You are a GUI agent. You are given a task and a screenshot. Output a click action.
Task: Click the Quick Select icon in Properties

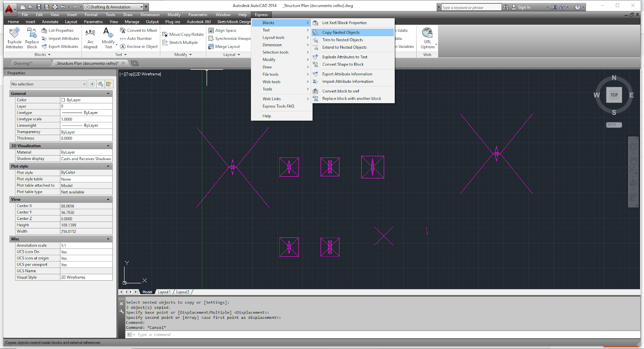[109, 84]
